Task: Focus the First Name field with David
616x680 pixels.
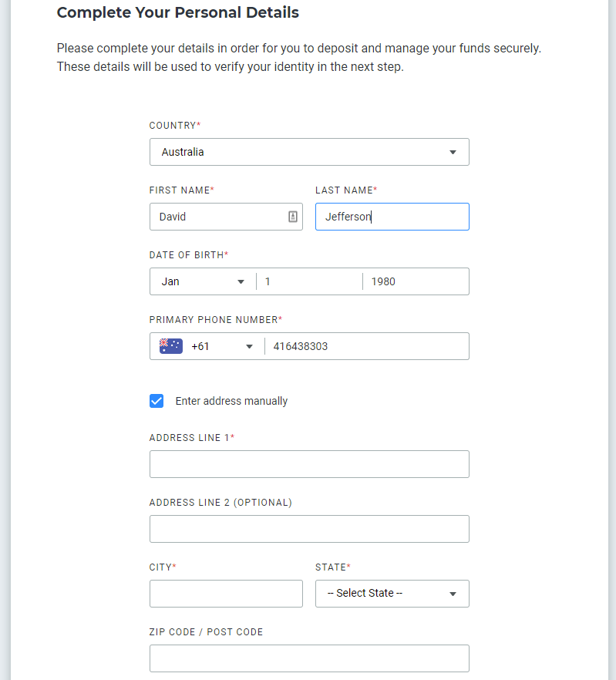Action: [x=226, y=217]
